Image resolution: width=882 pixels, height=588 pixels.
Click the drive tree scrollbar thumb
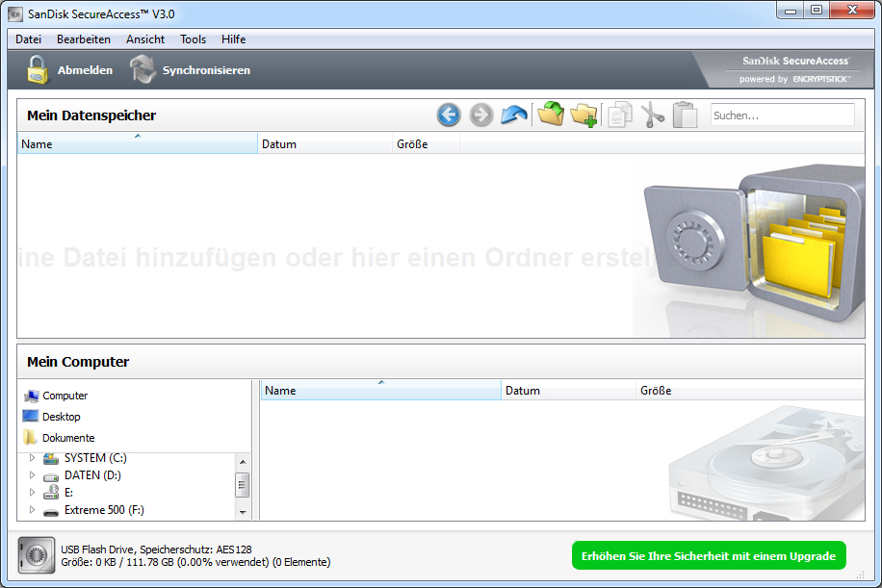(x=243, y=485)
